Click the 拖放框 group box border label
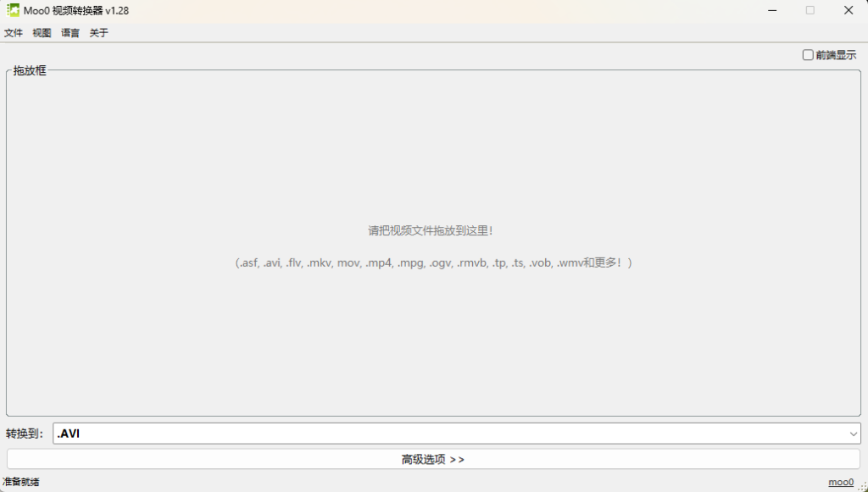The image size is (868, 492). coord(28,71)
